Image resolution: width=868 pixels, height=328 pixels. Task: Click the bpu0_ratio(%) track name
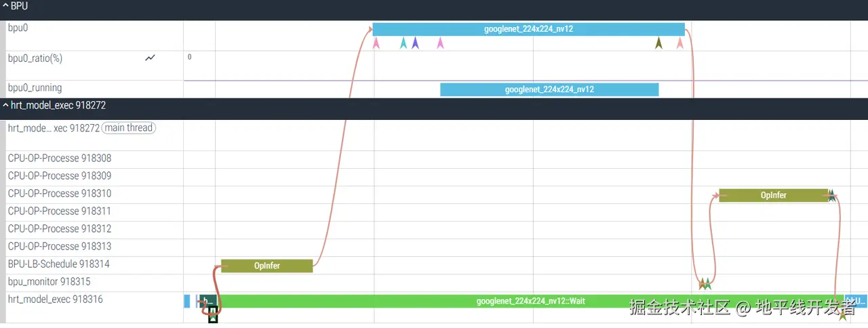[x=35, y=58]
